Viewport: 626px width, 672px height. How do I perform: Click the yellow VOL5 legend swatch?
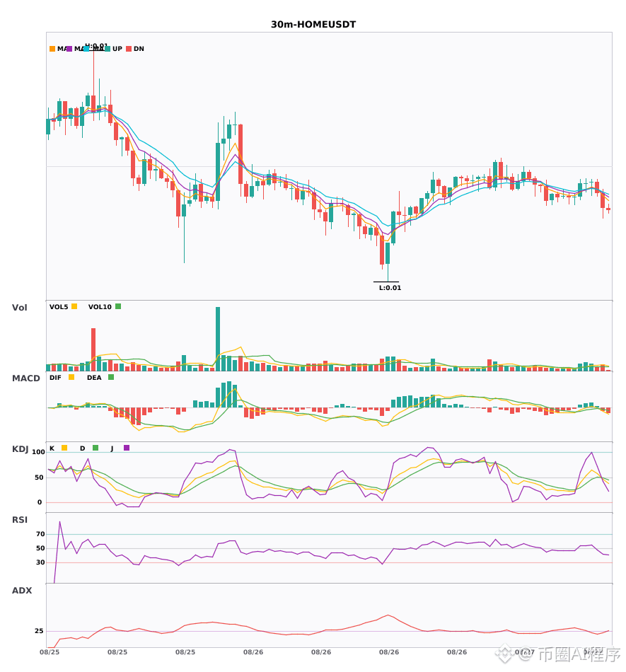pos(74,306)
